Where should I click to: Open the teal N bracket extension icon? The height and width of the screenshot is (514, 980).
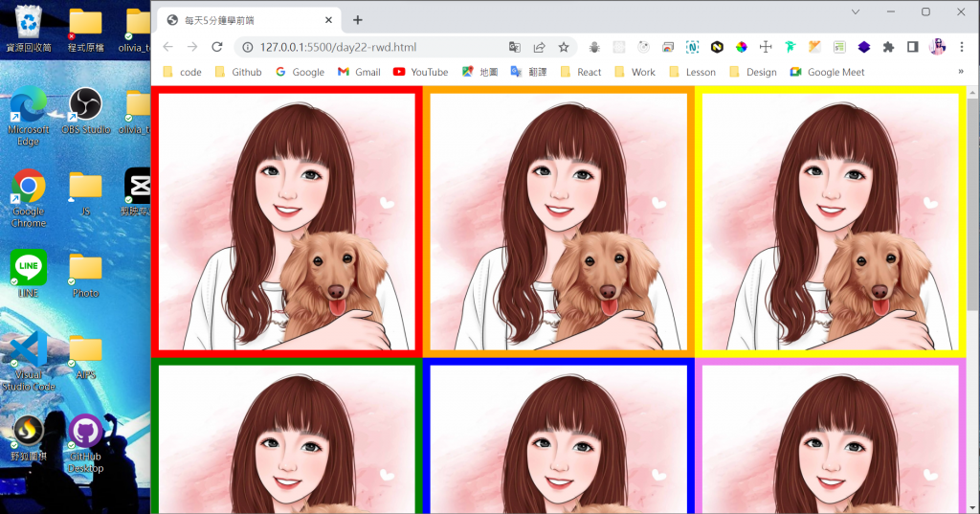(x=692, y=47)
